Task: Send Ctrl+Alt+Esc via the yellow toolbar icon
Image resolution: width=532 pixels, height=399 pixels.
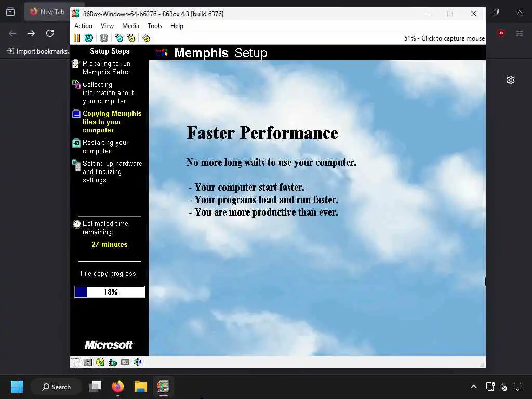Action: pos(131,38)
